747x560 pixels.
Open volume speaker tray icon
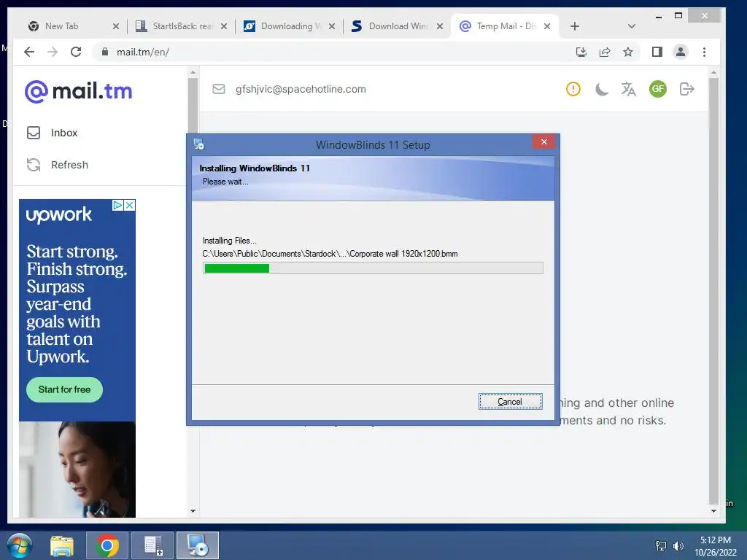(x=678, y=545)
